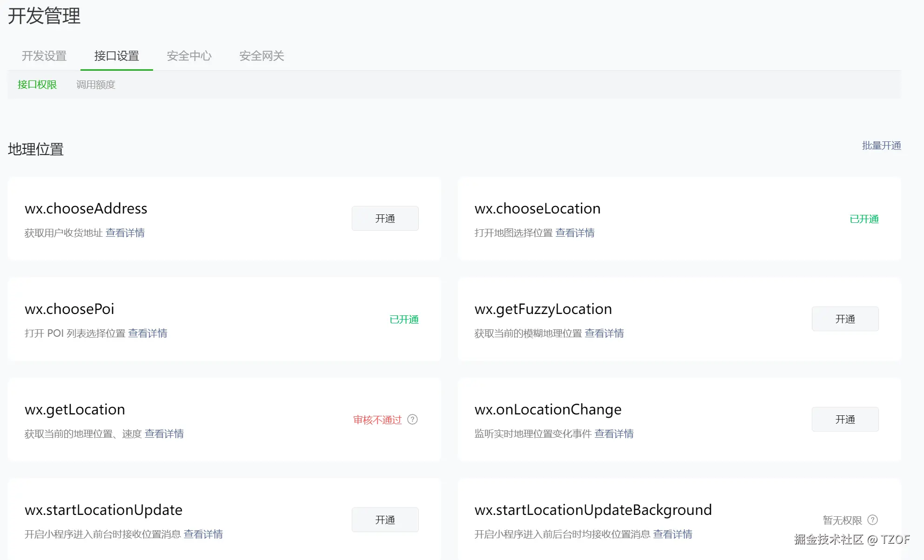Click help icon beside 审核不通过
This screenshot has height=560, width=924.
click(x=412, y=420)
